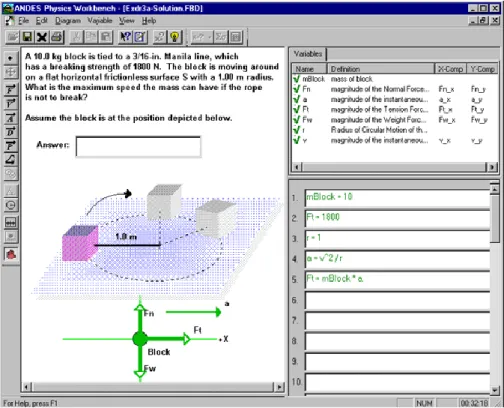Click the red figure icon in side palette
This screenshot has height=408, width=504.
tap(10, 254)
